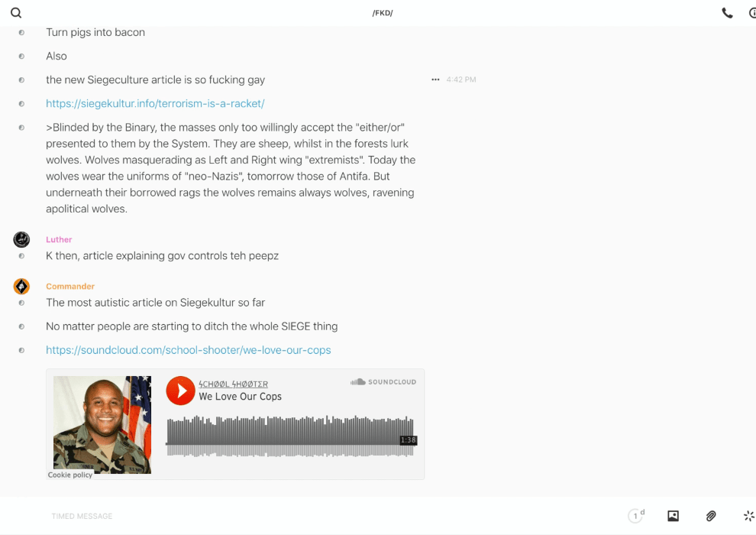Open the /FKD/ conversation title
The height and width of the screenshot is (535, 756).
point(383,13)
